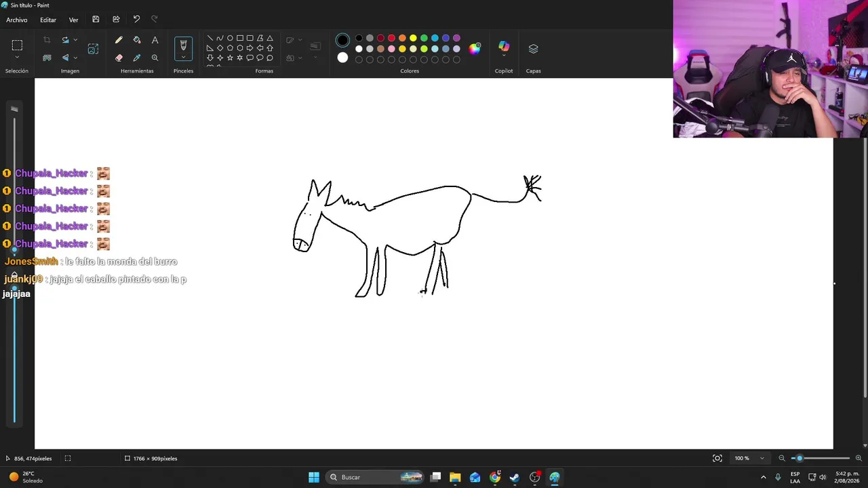Expand the Rotate options chevron

tap(75, 41)
